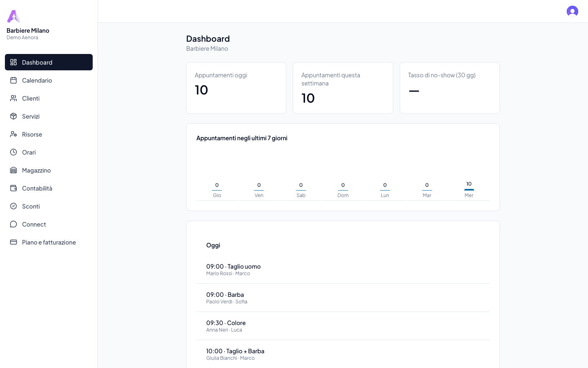
Task: Click the billing credit card icon
Action: coord(13,242)
